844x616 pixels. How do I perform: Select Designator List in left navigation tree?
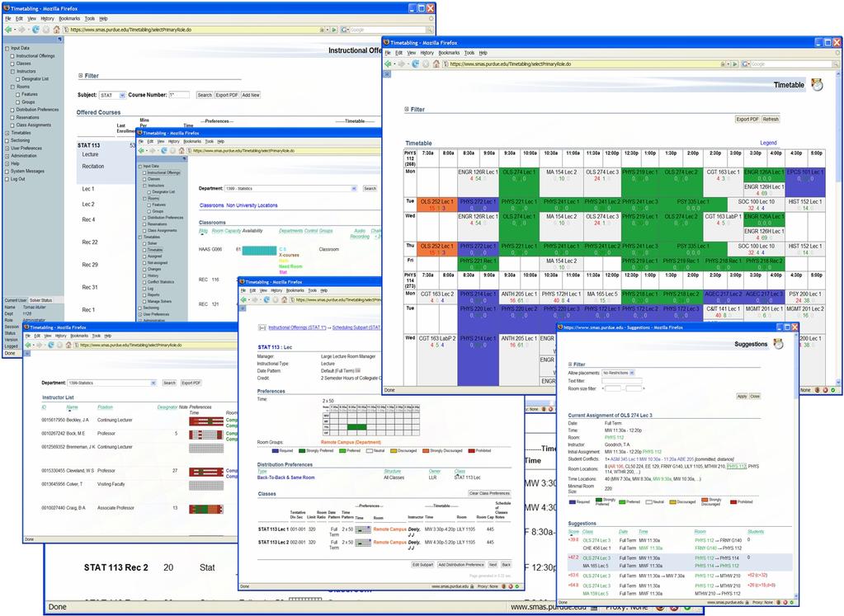click(x=35, y=79)
